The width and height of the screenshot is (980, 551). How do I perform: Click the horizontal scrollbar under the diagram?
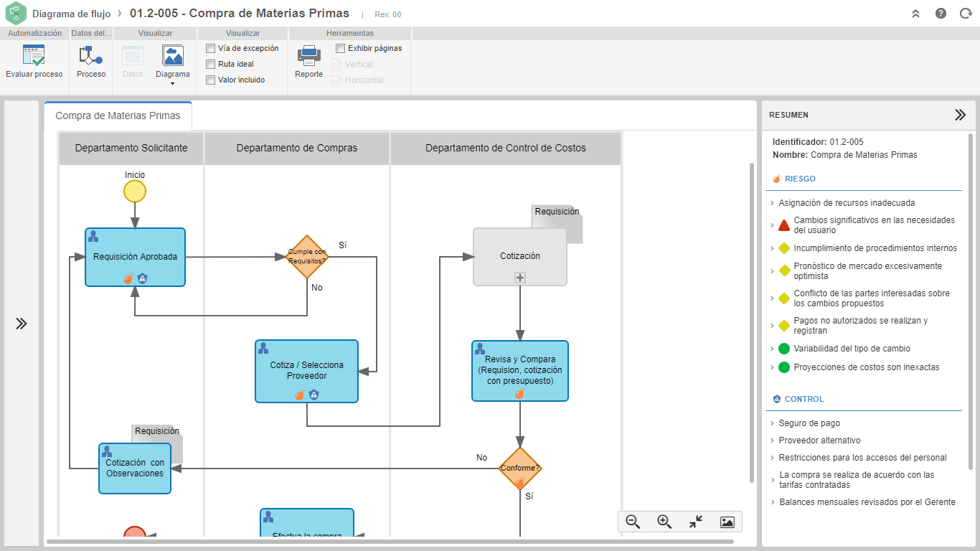[x=390, y=542]
